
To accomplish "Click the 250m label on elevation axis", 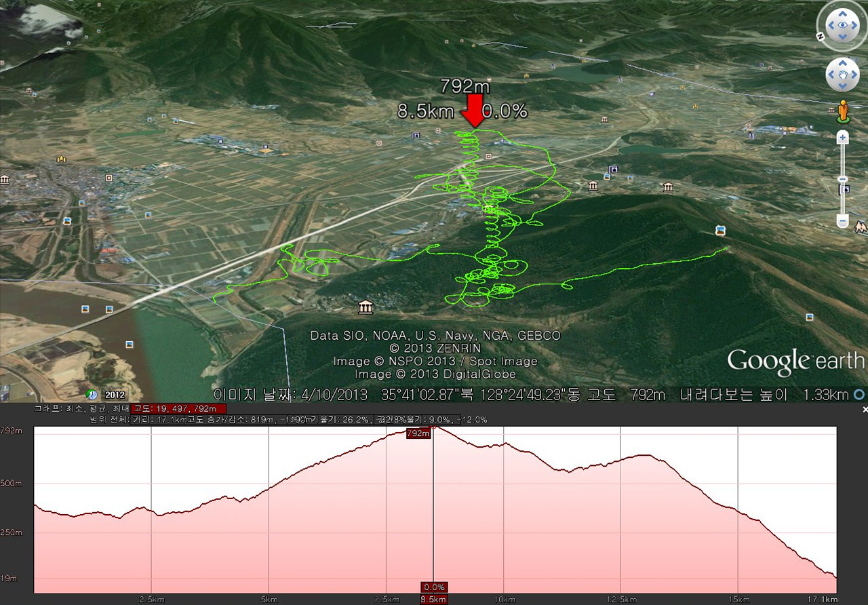I will (12, 532).
